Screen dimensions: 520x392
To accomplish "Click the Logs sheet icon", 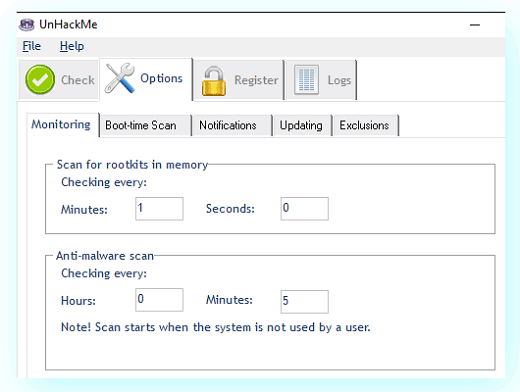I will (306, 80).
